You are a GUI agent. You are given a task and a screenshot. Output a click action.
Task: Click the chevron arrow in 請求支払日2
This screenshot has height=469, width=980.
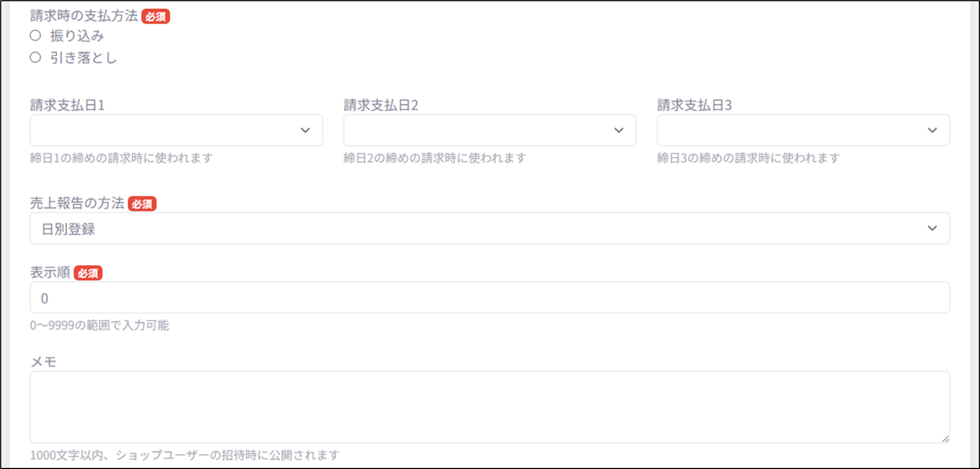point(619,130)
